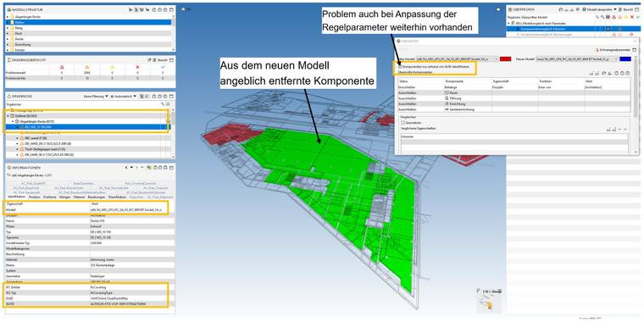
Task: Click the Sanitäreinrichtung component row icon
Action: coord(447,109)
